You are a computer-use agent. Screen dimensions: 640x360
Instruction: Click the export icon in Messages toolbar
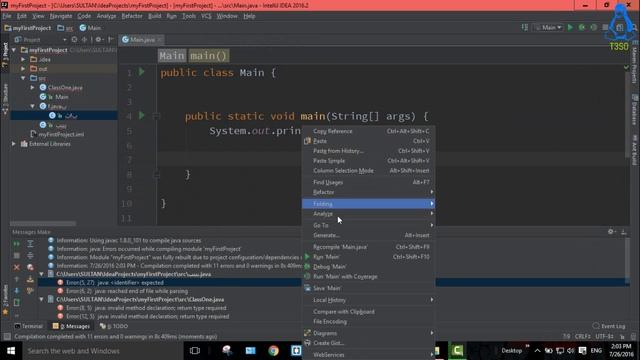pos(30,279)
